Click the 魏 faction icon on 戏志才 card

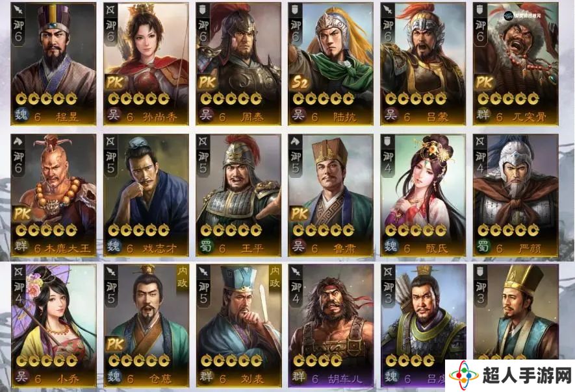[x=114, y=246]
